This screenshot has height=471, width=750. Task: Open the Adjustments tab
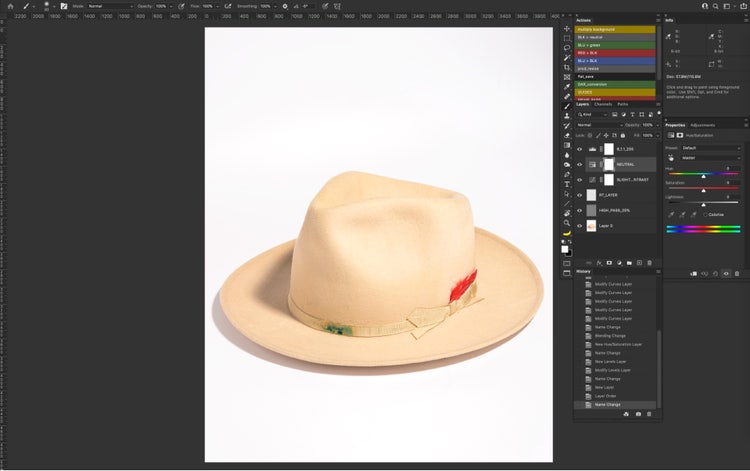[703, 125]
